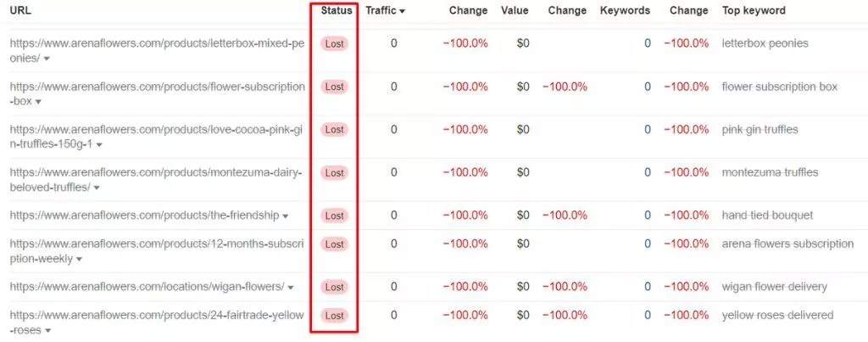Expand dropdown arrow for letterbox-mixed-peonies URL

[46, 59]
